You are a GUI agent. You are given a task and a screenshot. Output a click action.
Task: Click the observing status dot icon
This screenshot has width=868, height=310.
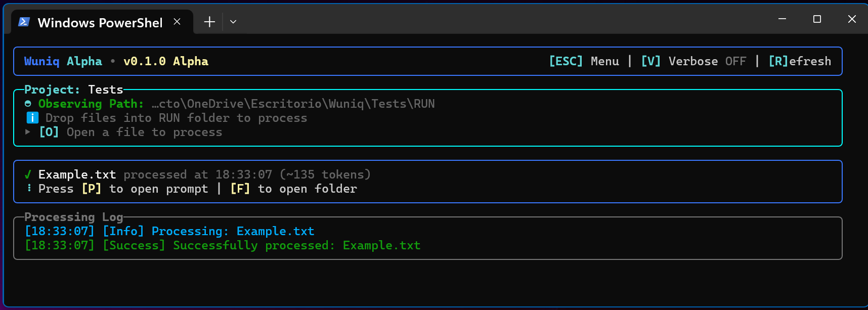(28, 104)
